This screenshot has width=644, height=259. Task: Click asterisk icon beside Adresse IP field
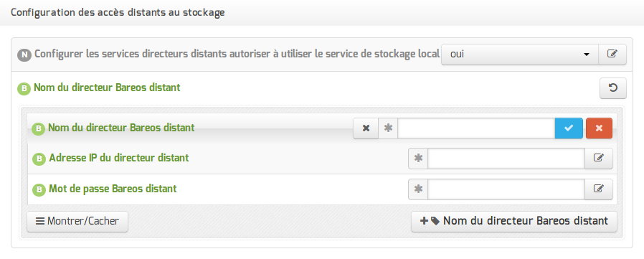coord(418,159)
